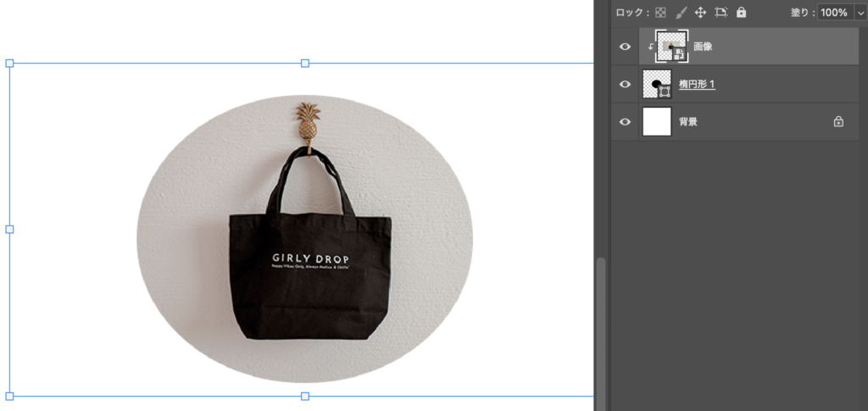This screenshot has width=868, height=411.
Task: Hide the 画像 layer
Action: 625,47
